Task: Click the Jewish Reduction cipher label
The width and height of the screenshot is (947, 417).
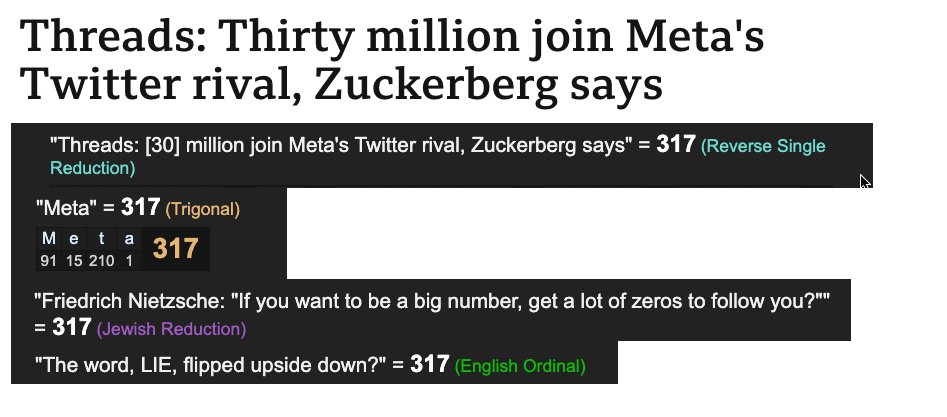Action: (x=171, y=328)
